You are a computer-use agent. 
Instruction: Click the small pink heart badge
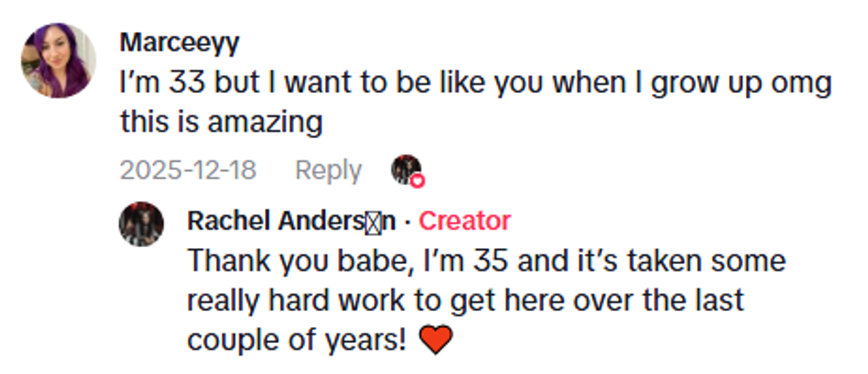pyautogui.click(x=417, y=181)
